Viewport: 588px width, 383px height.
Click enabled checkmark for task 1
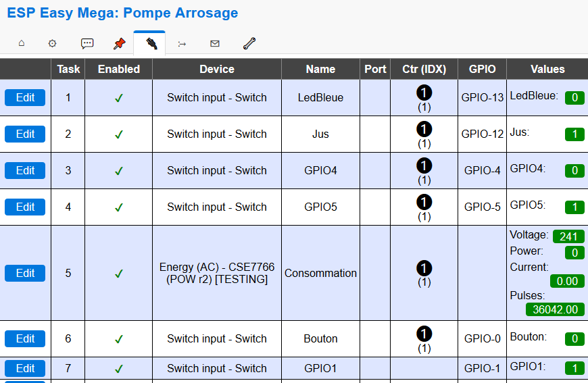click(x=118, y=98)
